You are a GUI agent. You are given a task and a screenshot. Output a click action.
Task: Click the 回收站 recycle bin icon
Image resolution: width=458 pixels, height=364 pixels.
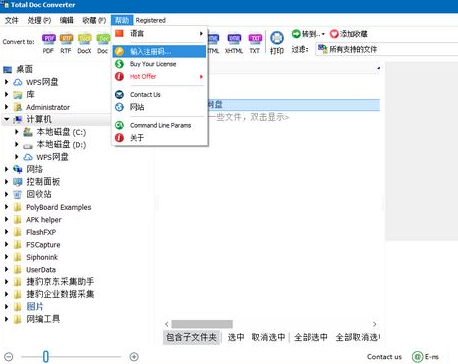coord(18,194)
